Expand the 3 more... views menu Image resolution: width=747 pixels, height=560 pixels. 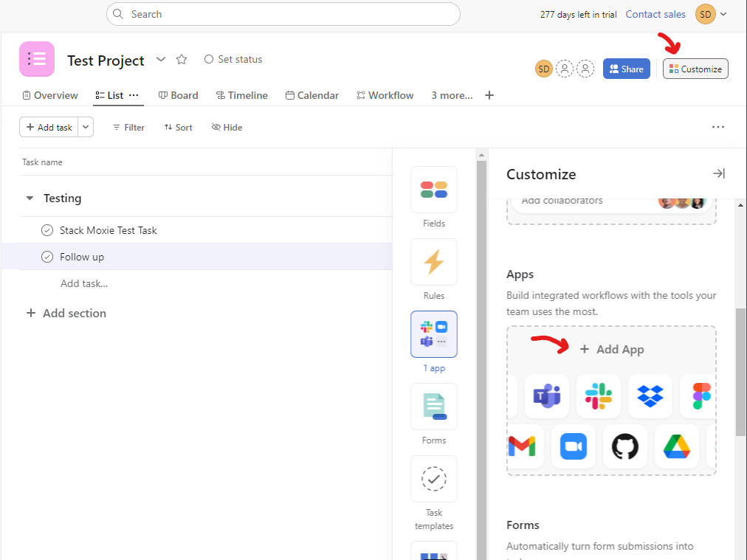click(x=452, y=96)
